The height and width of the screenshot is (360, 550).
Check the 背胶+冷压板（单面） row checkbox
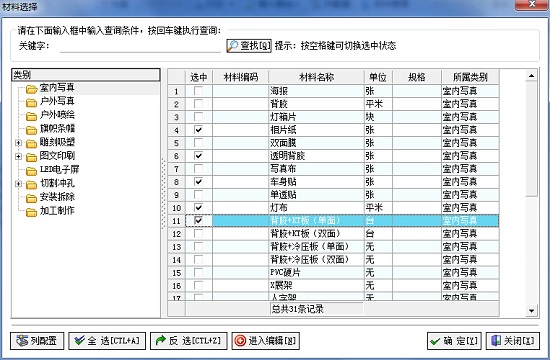pyautogui.click(x=198, y=247)
